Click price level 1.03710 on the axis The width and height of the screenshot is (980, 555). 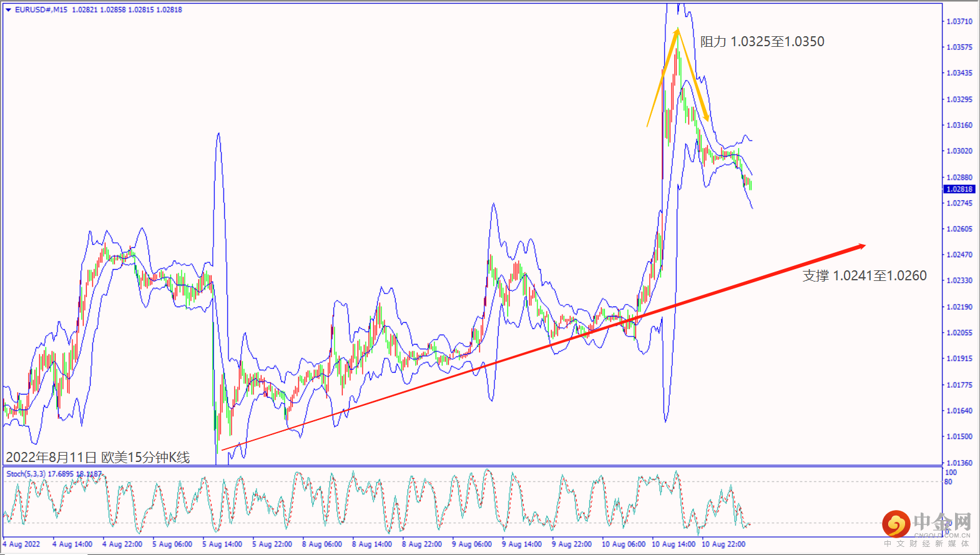point(959,21)
